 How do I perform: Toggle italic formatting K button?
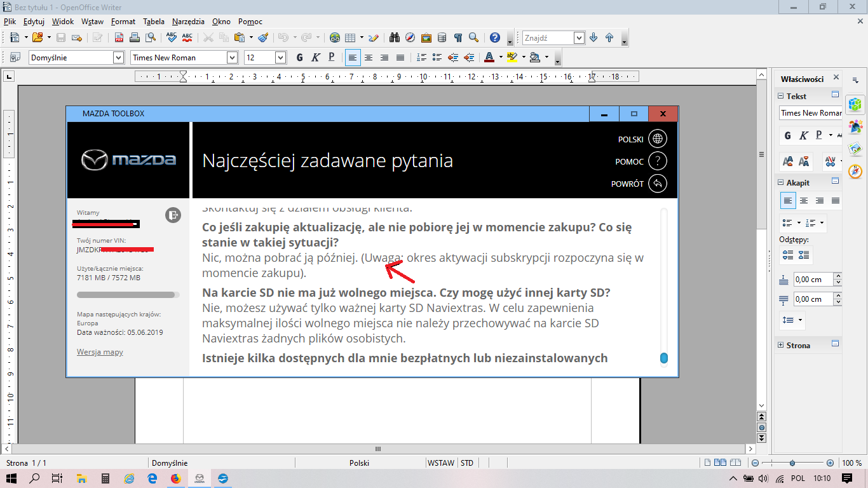(x=315, y=58)
